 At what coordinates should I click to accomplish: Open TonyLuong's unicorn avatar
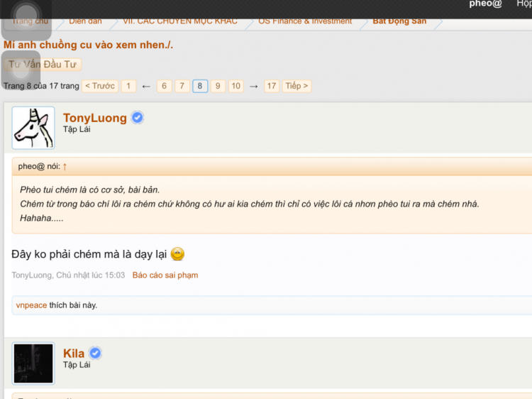[33, 128]
